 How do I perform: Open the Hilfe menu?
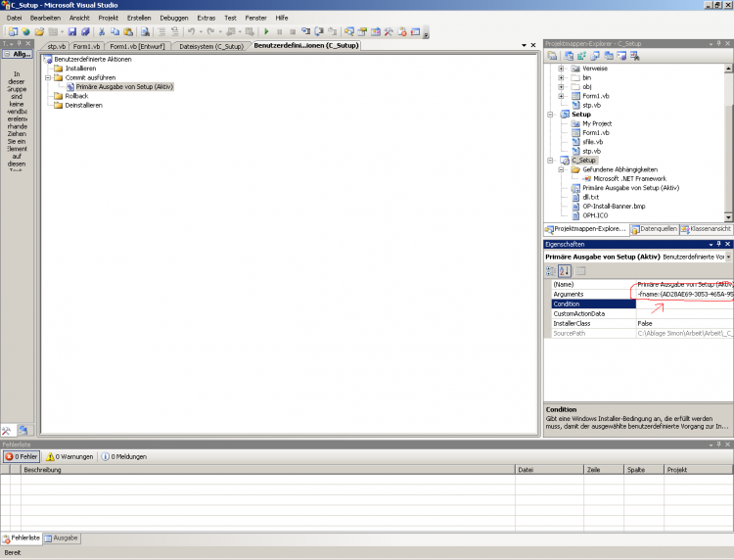pyautogui.click(x=281, y=18)
